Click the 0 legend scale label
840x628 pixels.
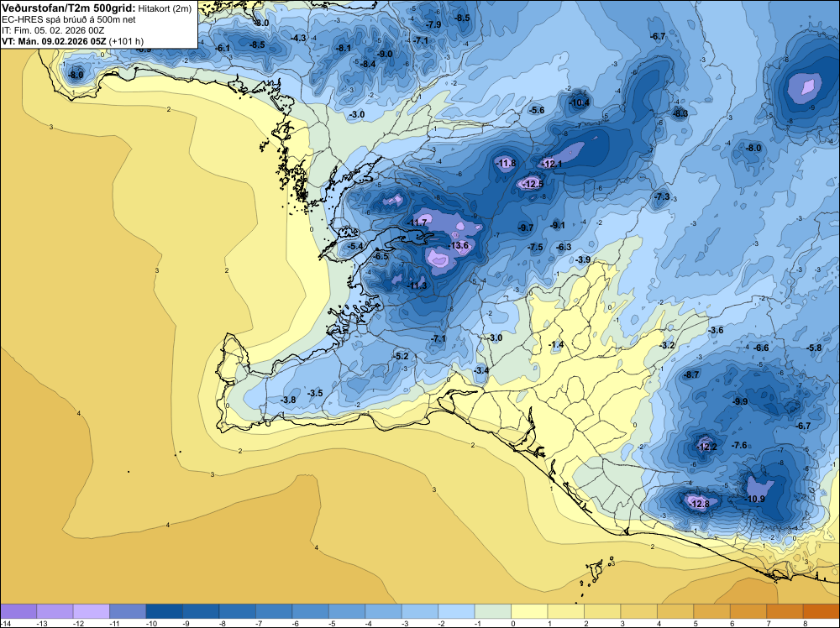pyautogui.click(x=512, y=623)
